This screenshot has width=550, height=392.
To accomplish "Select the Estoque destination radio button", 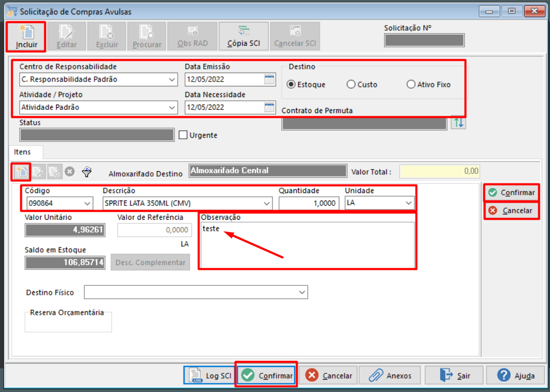I will 291,84.
